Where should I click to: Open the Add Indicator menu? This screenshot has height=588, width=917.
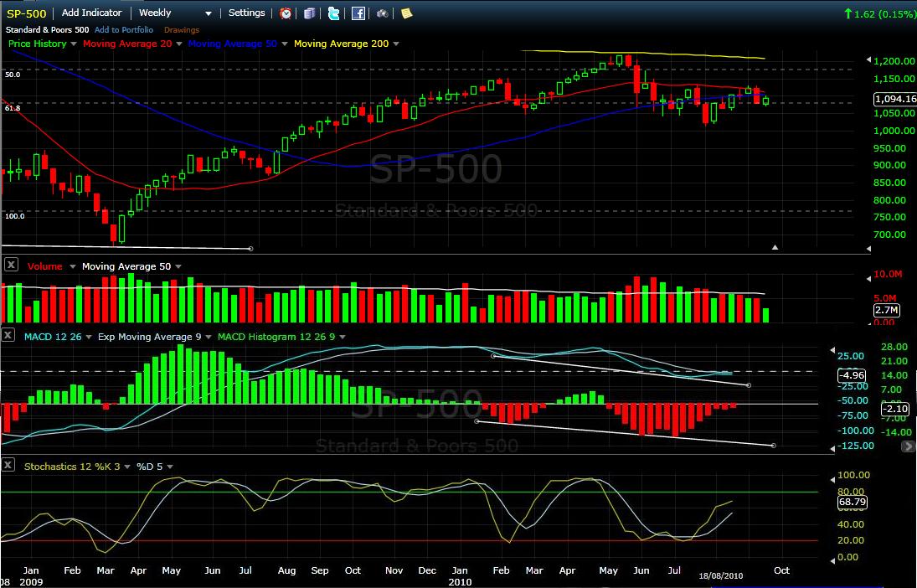(x=92, y=13)
